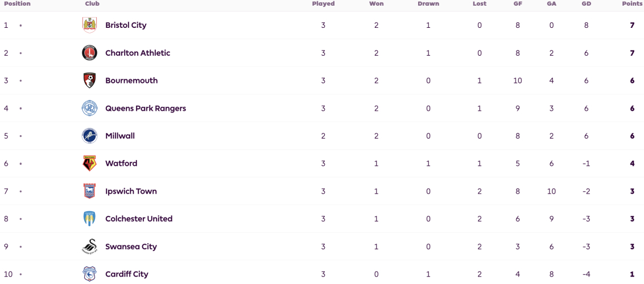This screenshot has height=284, width=644.
Task: Click the Charlton Athletic club badge
Action: tap(89, 53)
